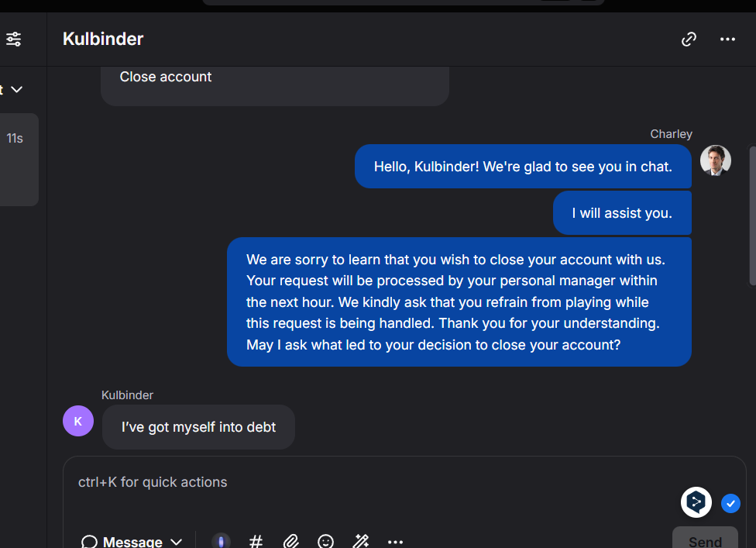Expand the Message type dropdown

pos(132,541)
